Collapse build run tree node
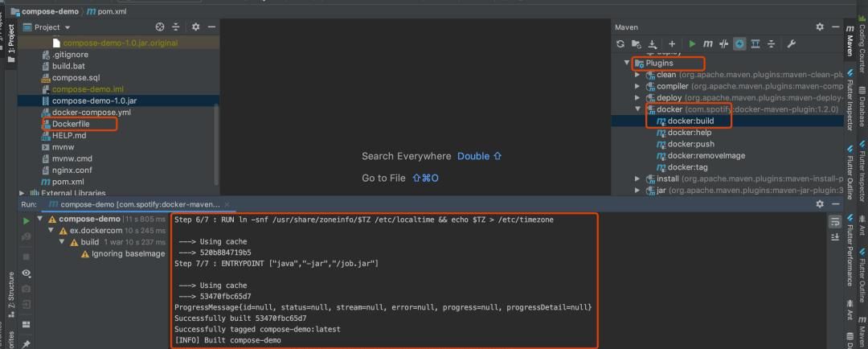Viewport: 868px width, 349px height. (x=62, y=242)
